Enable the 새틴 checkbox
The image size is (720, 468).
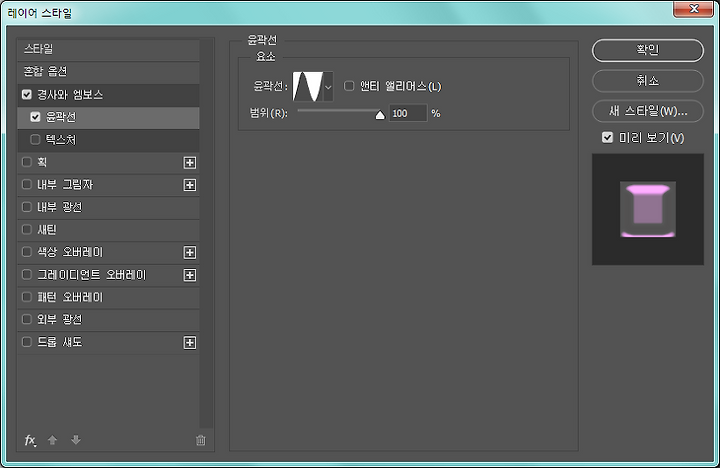click(27, 229)
